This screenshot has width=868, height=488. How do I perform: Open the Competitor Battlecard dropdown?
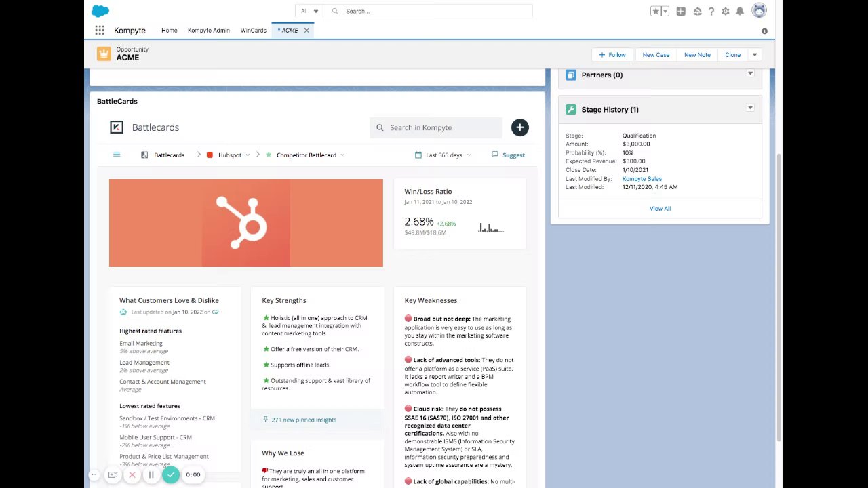pyautogui.click(x=342, y=155)
